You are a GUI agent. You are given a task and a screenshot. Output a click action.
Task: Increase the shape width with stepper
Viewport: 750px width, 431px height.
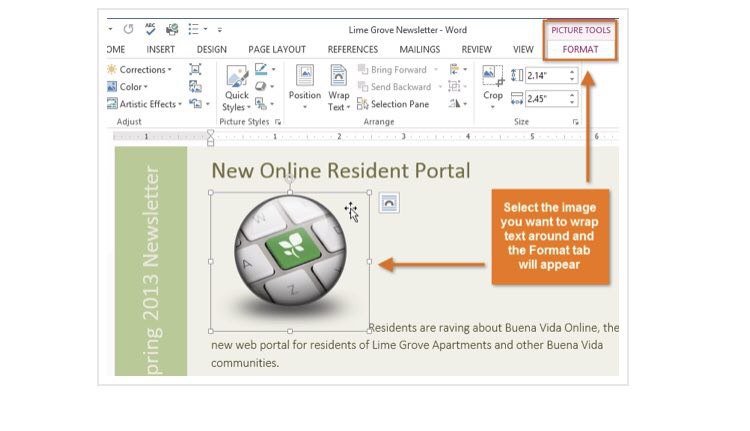point(572,94)
